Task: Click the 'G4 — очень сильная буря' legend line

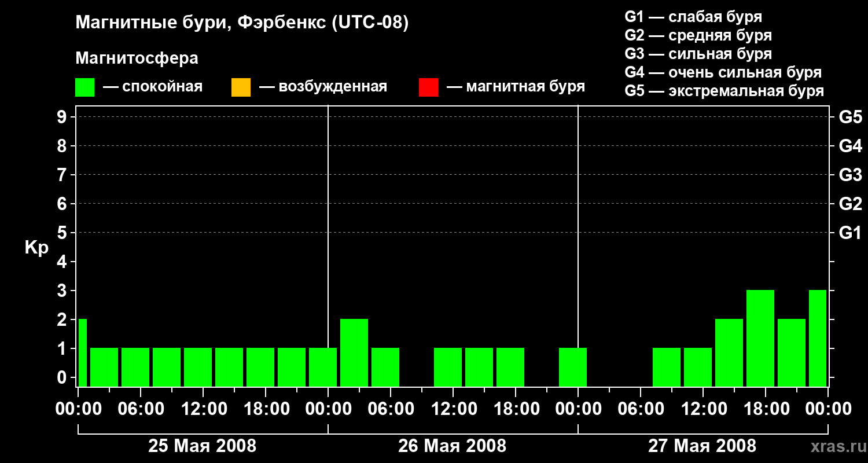Action: click(x=723, y=72)
